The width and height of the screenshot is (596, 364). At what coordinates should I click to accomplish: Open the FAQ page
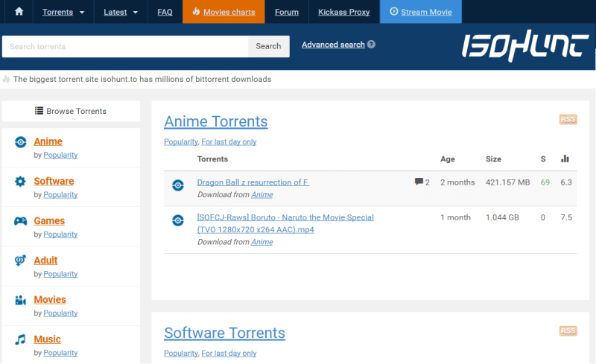point(165,12)
